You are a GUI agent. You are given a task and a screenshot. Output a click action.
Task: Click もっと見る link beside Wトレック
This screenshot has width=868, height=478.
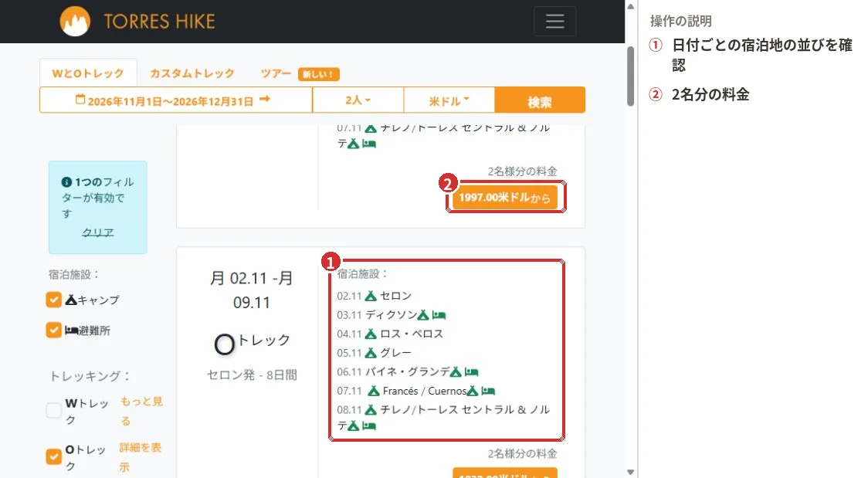[x=141, y=411]
